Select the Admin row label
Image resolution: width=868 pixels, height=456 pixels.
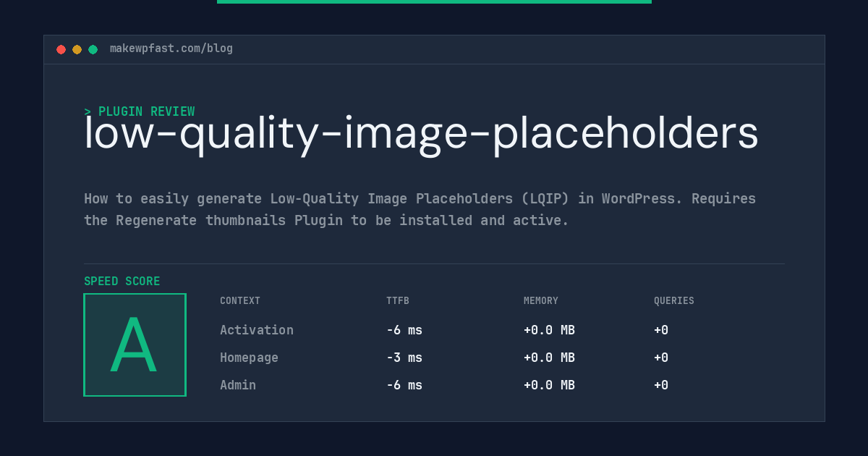pyautogui.click(x=238, y=385)
